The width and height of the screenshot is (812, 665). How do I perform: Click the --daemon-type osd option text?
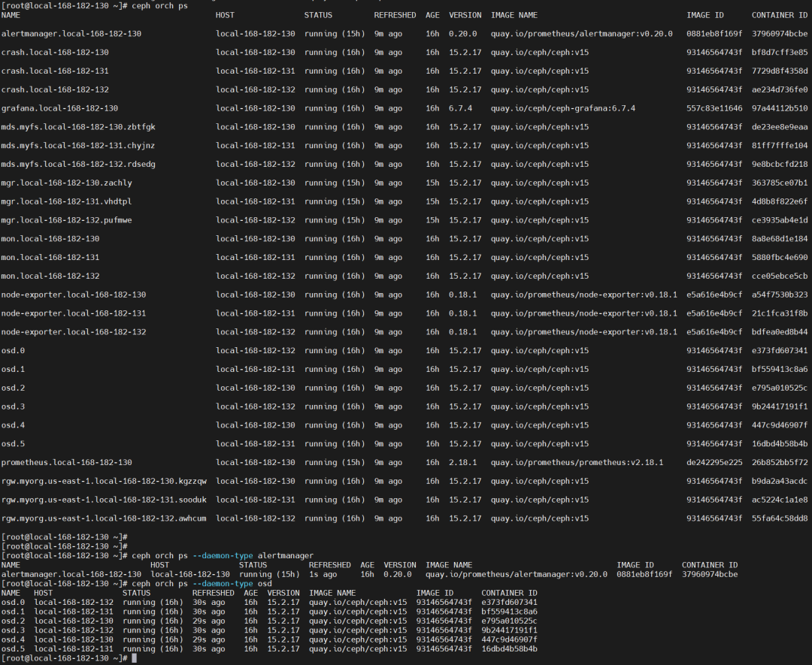click(232, 583)
